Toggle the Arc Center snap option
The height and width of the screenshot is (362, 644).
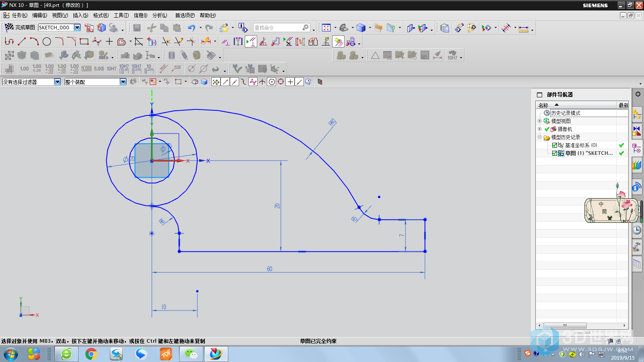[272, 82]
